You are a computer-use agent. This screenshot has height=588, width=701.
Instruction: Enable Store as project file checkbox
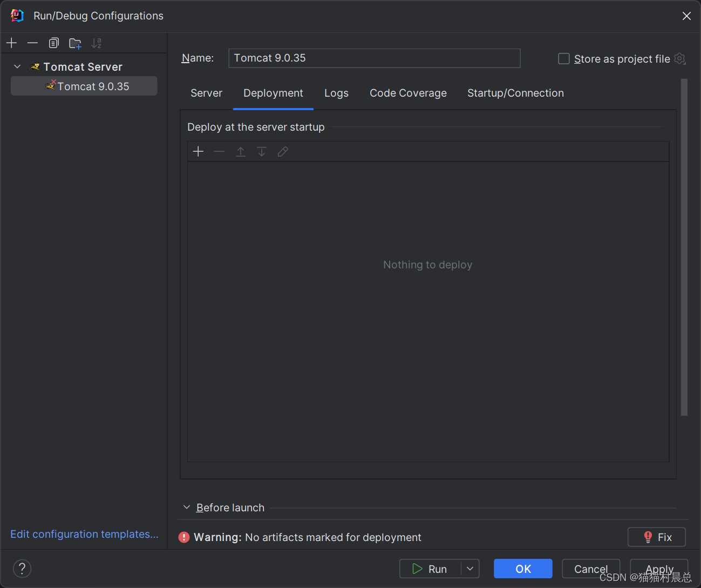point(564,58)
